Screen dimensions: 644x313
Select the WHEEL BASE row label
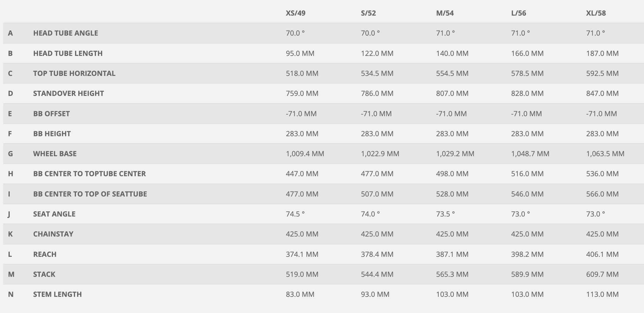click(55, 154)
